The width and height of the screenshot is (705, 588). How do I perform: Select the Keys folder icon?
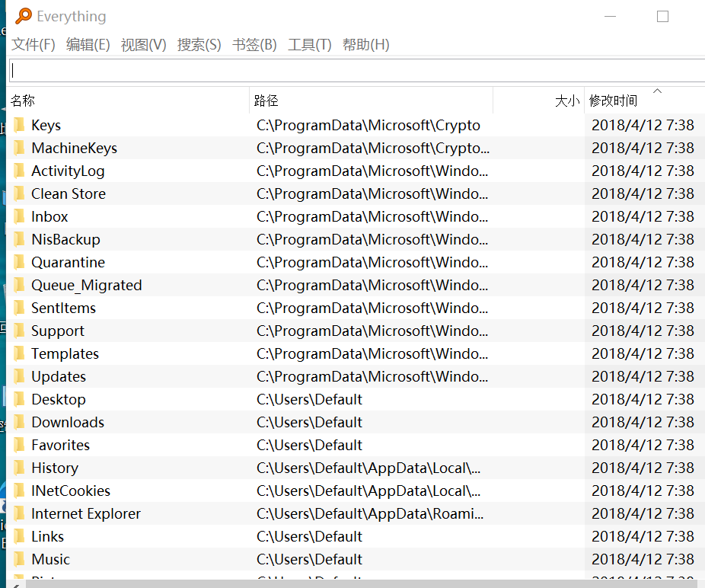pyautogui.click(x=19, y=126)
